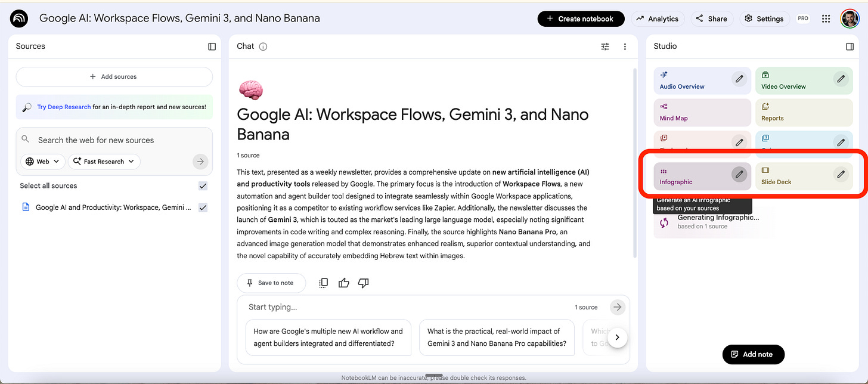Customize Quiz tile pencil icon
This screenshot has height=384, width=868.
(x=841, y=143)
